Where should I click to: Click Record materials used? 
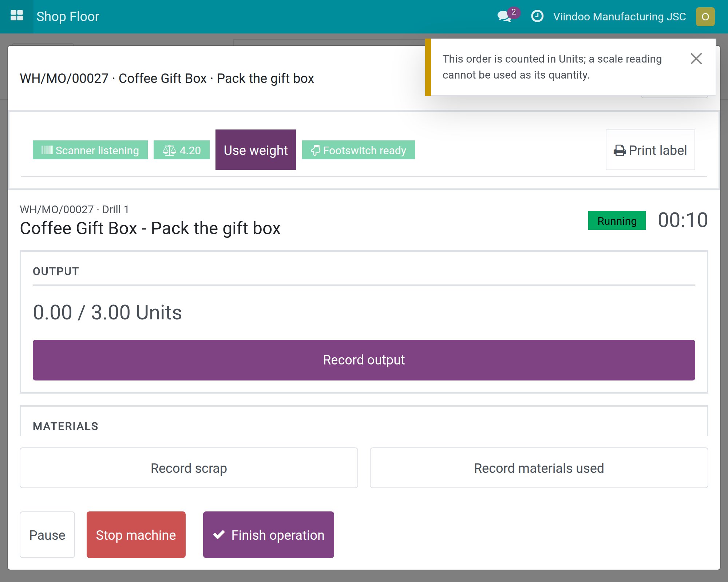(x=539, y=468)
